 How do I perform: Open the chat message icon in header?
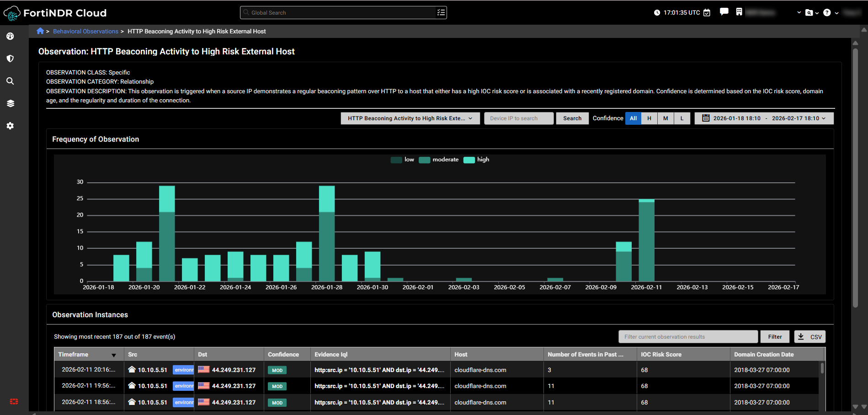point(724,12)
